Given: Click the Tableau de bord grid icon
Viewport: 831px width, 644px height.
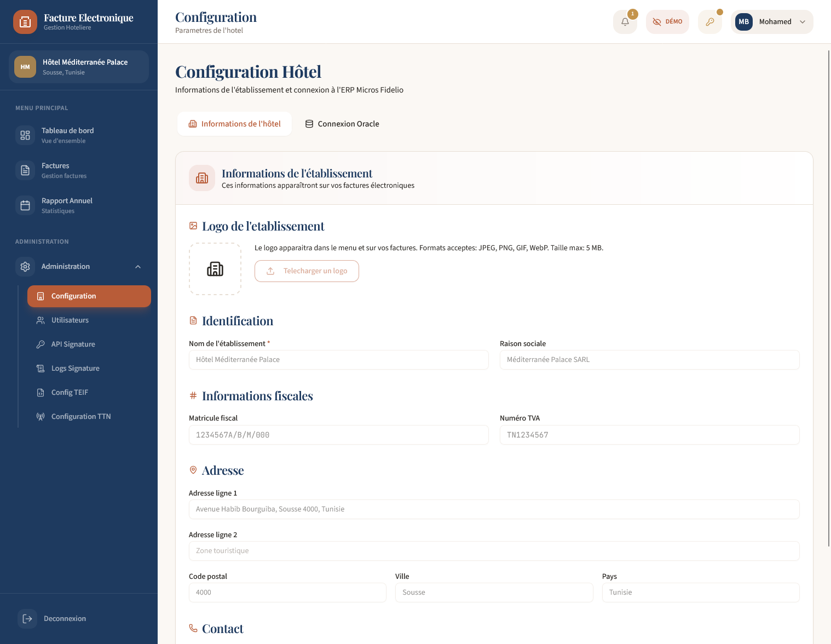Looking at the screenshot, I should click(x=25, y=135).
